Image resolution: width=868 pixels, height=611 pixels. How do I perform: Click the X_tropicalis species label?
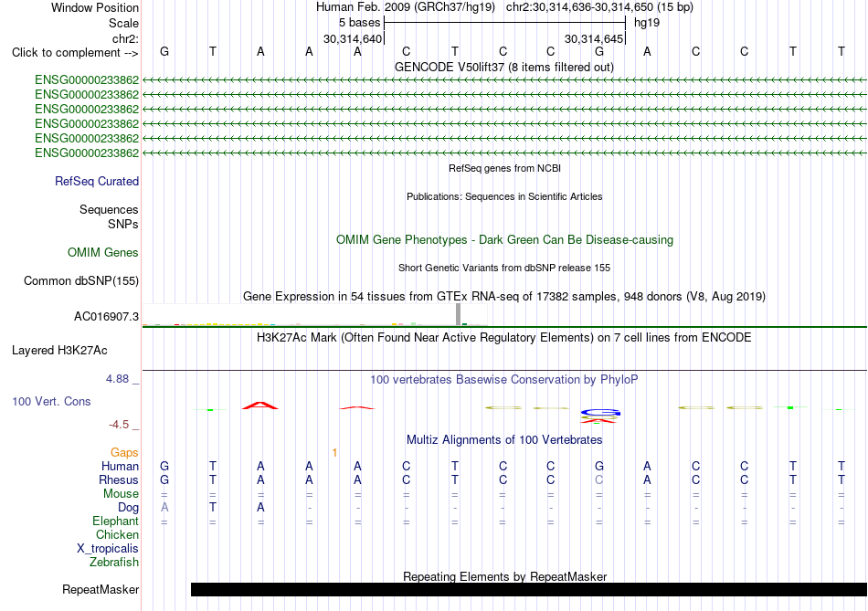coord(108,549)
